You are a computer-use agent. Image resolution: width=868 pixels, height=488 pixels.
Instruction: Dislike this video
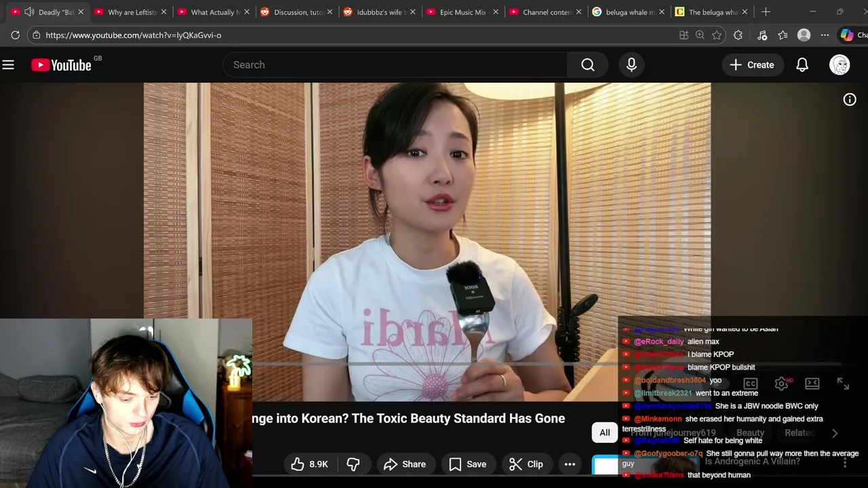[x=353, y=464]
